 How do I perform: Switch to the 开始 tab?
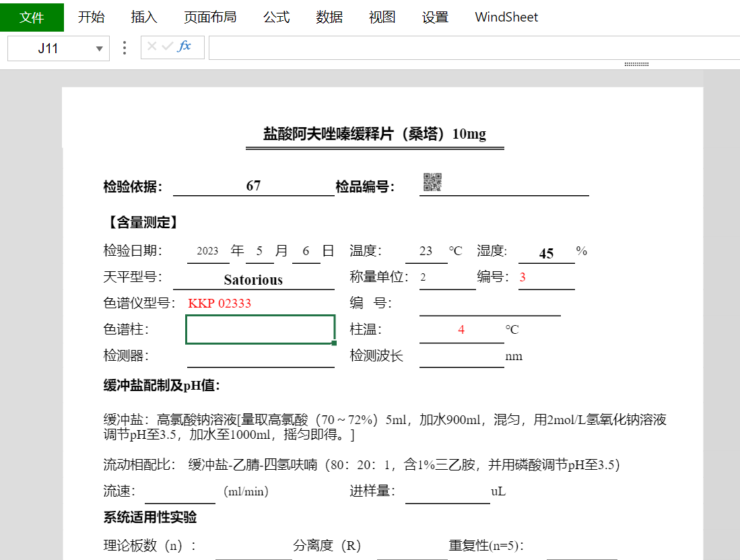(91, 17)
